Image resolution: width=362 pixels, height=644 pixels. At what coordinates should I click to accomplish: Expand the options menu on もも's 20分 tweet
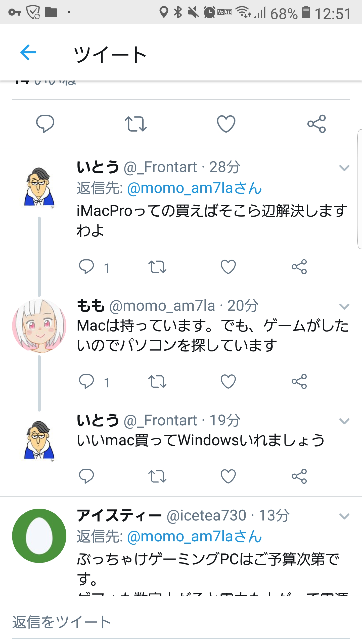click(x=344, y=306)
